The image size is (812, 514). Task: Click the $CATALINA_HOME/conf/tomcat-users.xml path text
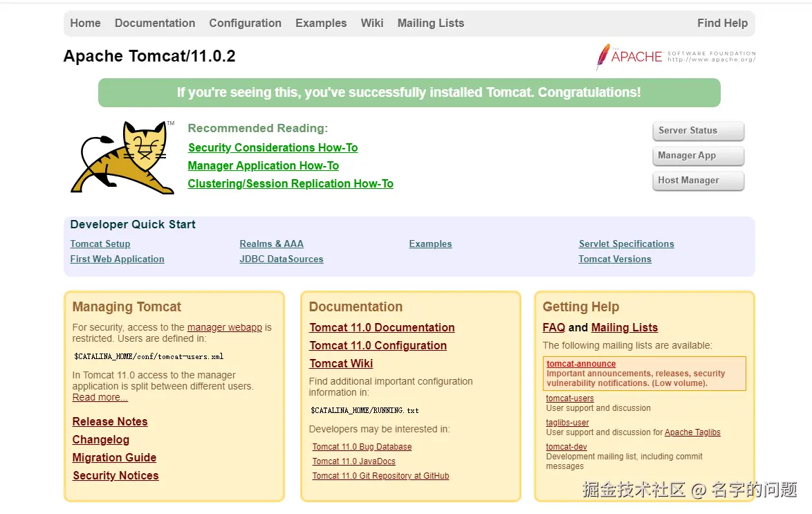pyautogui.click(x=149, y=356)
